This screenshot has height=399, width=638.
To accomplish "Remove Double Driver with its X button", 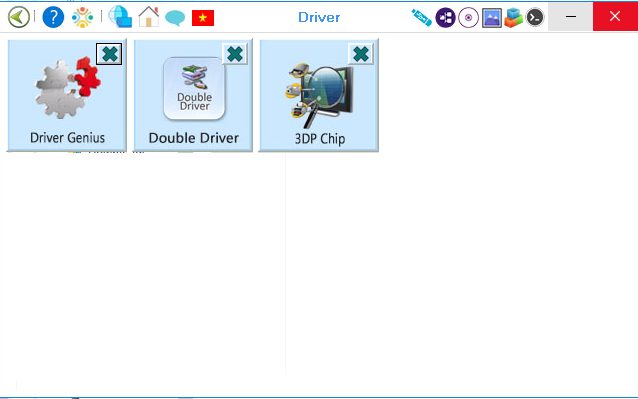I will pyautogui.click(x=235, y=54).
